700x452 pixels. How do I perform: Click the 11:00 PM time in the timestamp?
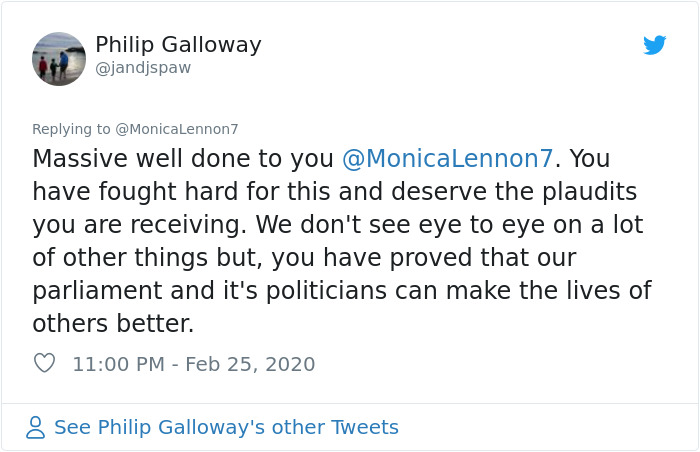tap(118, 364)
